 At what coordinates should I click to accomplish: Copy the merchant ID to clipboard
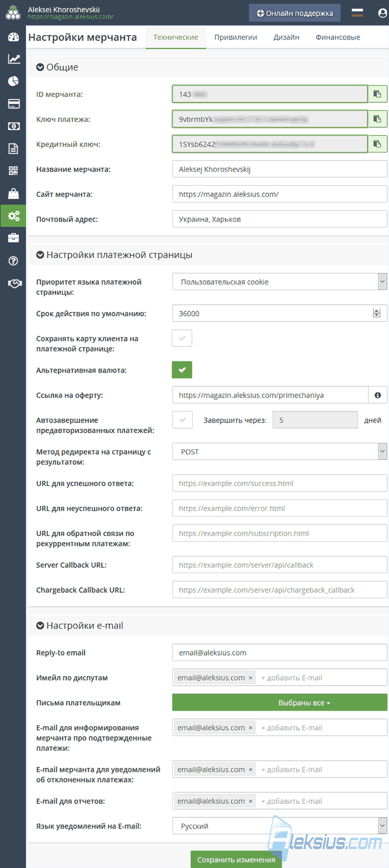pyautogui.click(x=378, y=94)
